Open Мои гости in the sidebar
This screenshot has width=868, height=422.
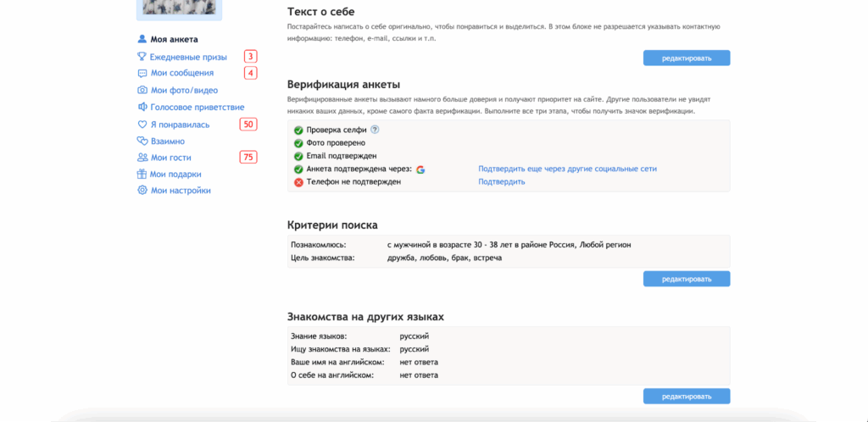point(170,158)
